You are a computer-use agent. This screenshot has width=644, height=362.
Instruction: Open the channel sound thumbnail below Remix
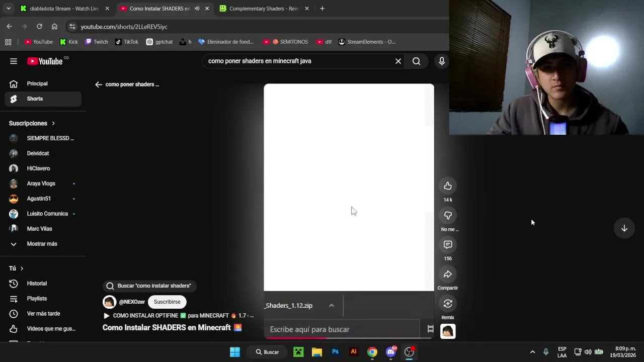pos(448,331)
